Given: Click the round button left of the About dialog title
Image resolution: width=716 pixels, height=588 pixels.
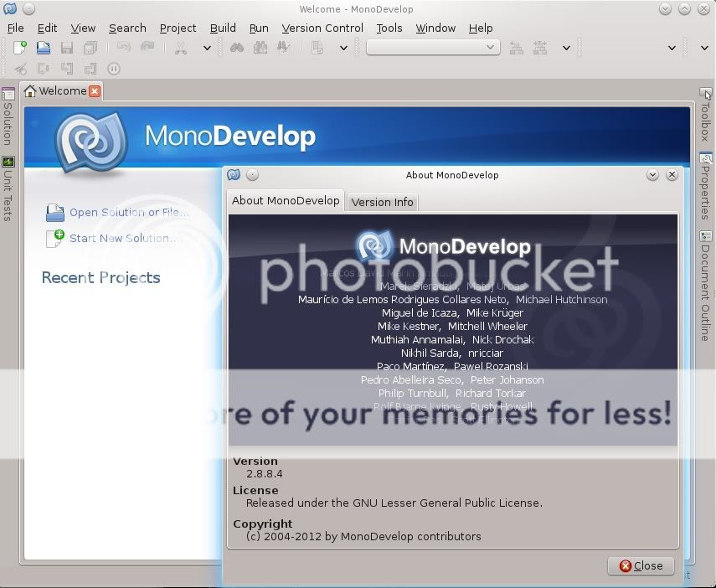Looking at the screenshot, I should click(252, 174).
